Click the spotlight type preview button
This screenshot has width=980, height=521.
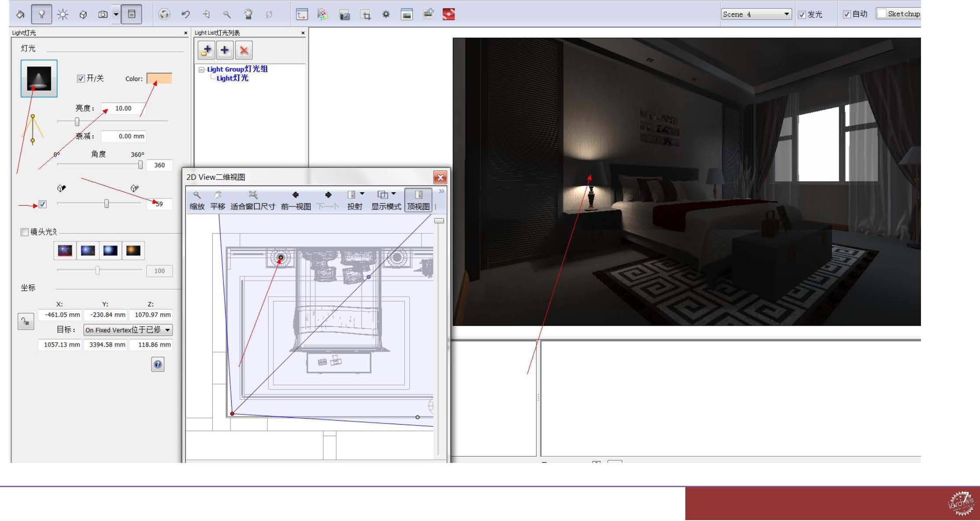[x=39, y=78]
